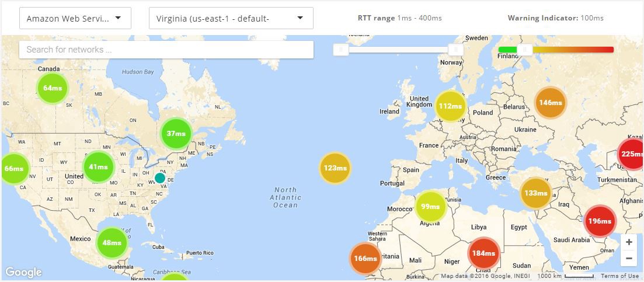644x282 pixels.
Task: Click the 1000 km map scale indicator
Action: click(566, 276)
